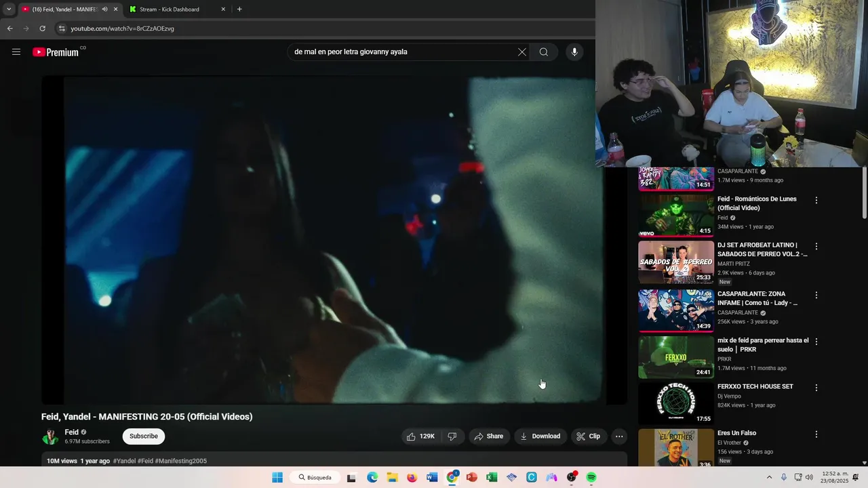The width and height of the screenshot is (868, 488).
Task: Click the search magnifier button
Action: pyautogui.click(x=543, y=52)
